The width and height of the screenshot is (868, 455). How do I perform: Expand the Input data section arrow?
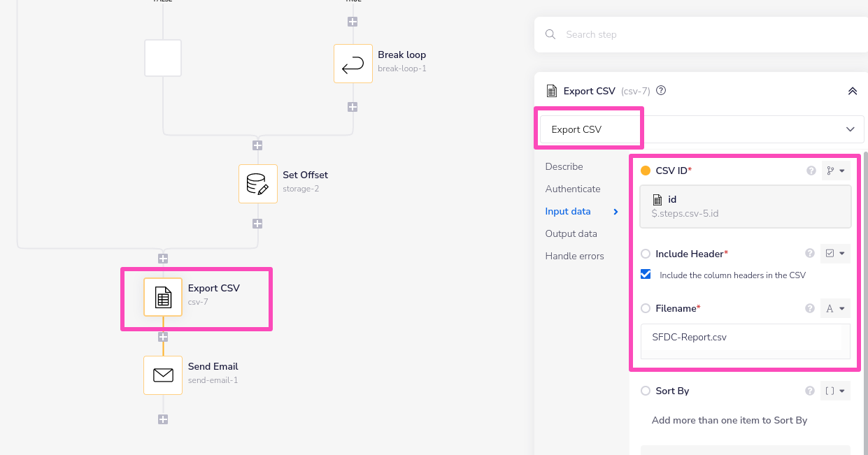pos(616,211)
